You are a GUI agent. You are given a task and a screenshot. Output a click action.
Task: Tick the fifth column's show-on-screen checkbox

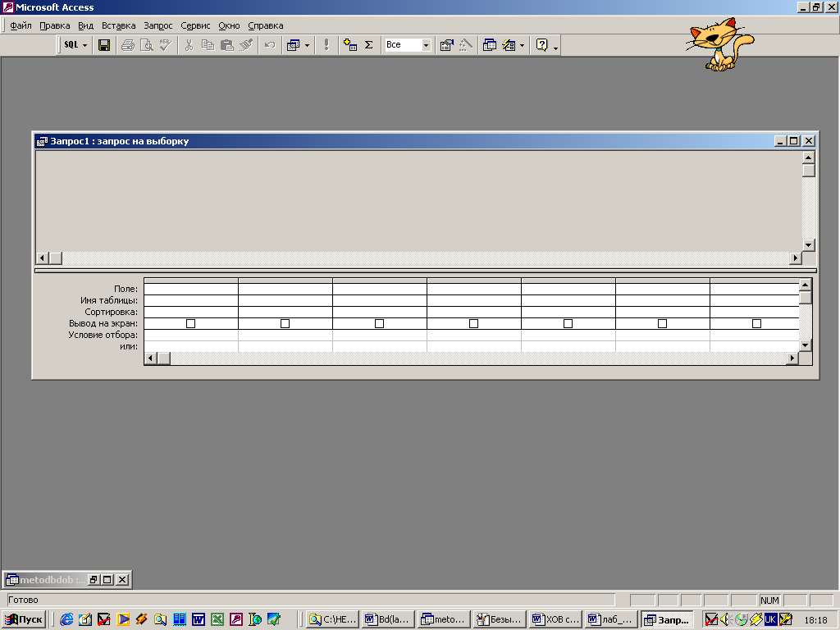(568, 323)
